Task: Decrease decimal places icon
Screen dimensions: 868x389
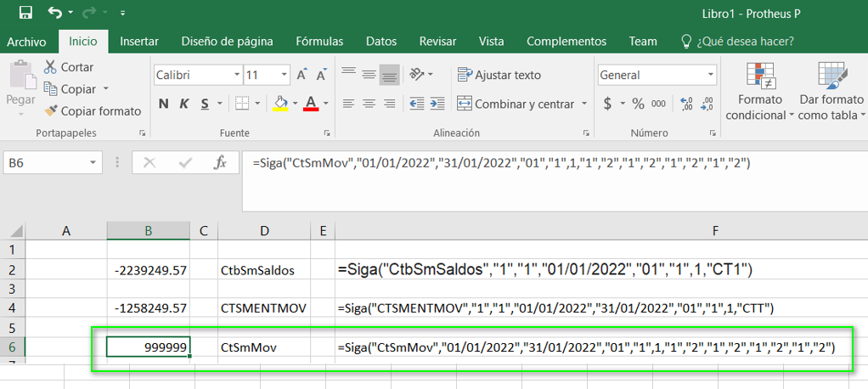Action: [707, 104]
